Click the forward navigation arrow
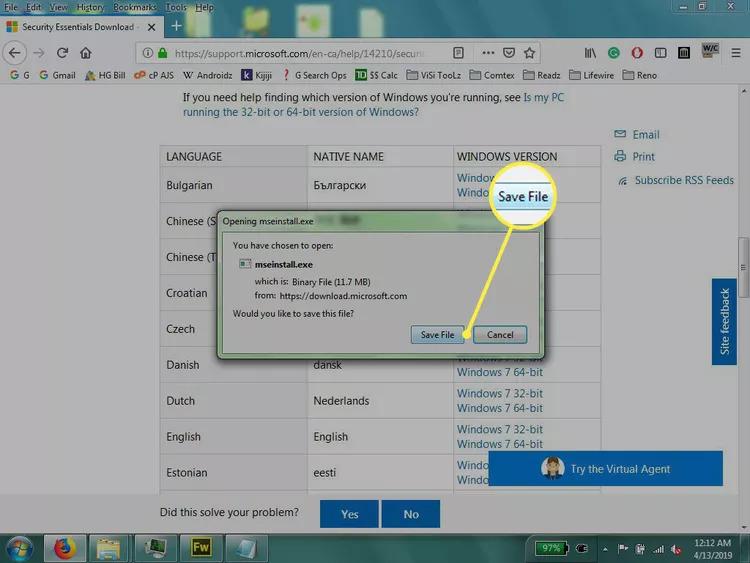Screen dimensions: 750x563 tap(39, 53)
